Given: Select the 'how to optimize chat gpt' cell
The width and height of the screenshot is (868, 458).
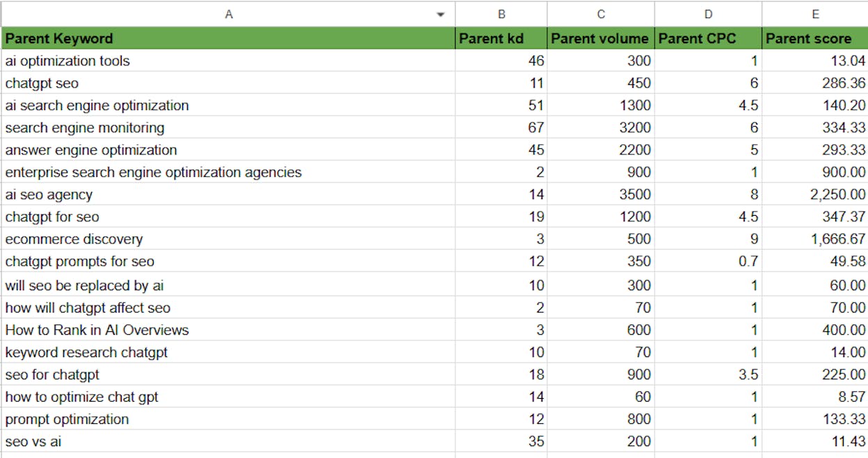Looking at the screenshot, I should 228,397.
